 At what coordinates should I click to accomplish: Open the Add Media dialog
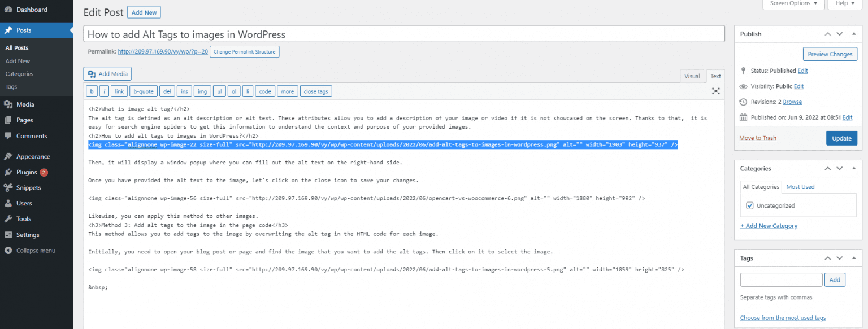point(107,73)
